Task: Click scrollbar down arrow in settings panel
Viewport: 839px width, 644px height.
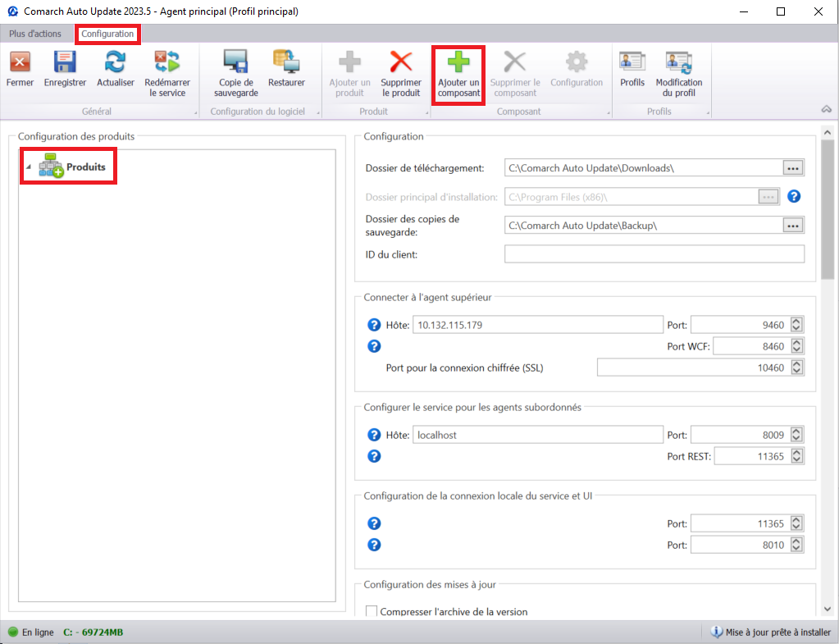Action: 828,609
